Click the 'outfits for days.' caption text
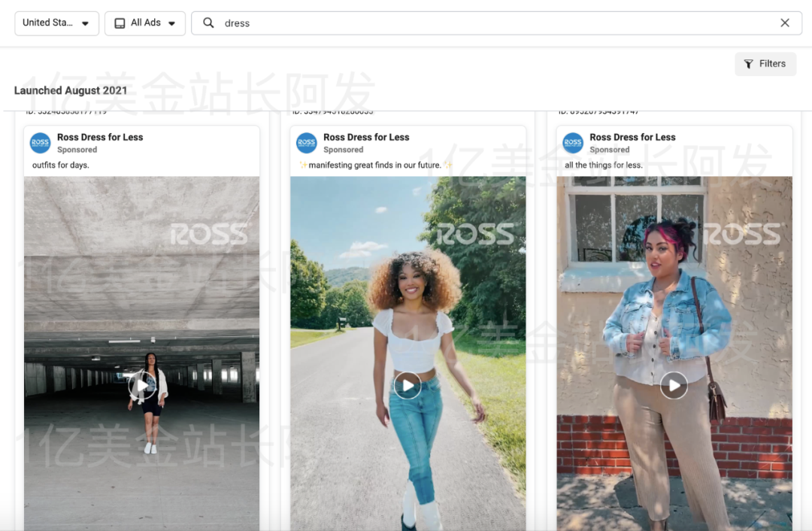Viewport: 812px width, 531px height. pyautogui.click(x=61, y=165)
